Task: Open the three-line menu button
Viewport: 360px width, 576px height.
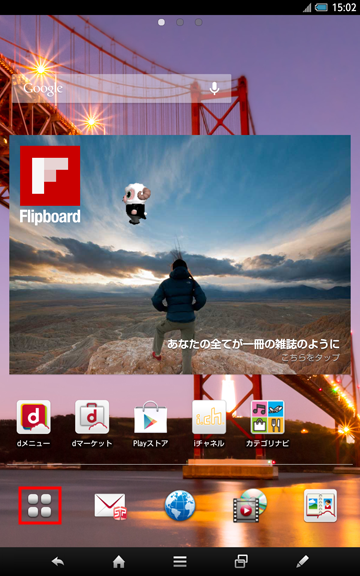Action: 180,561
